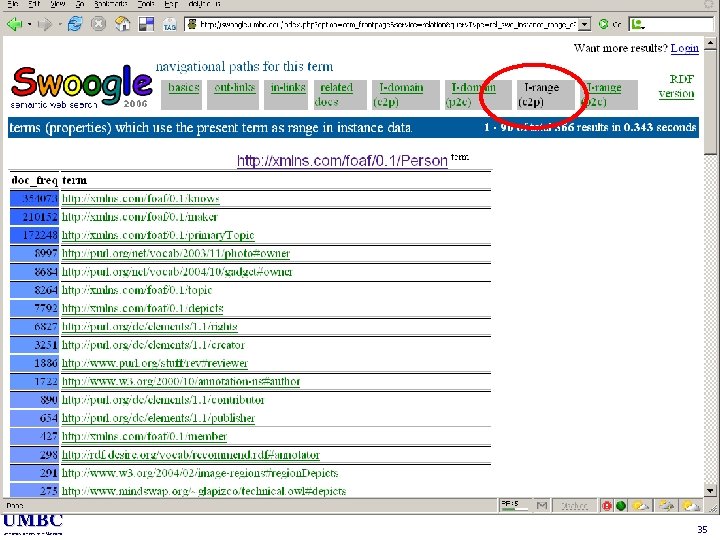Click the del.icio.us TAG icon

pyautogui.click(x=169, y=25)
